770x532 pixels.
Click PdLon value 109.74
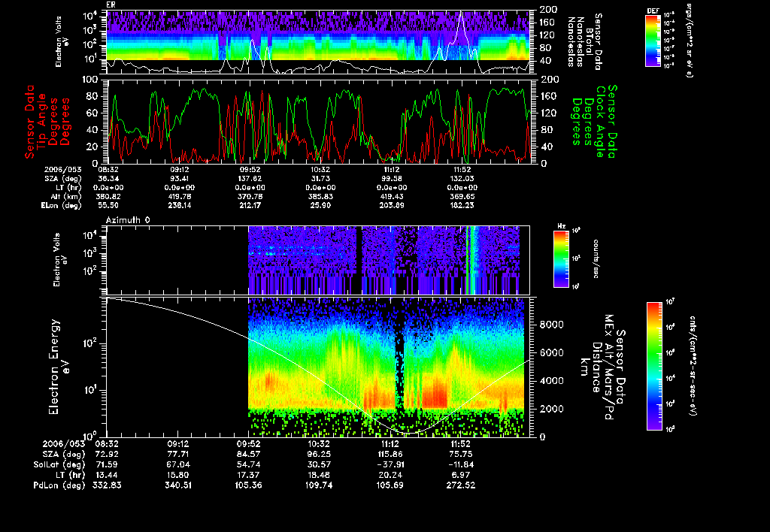(x=319, y=485)
